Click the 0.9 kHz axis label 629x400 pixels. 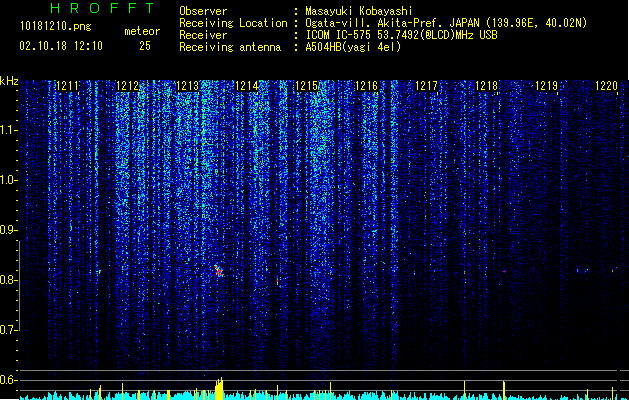tap(8, 230)
